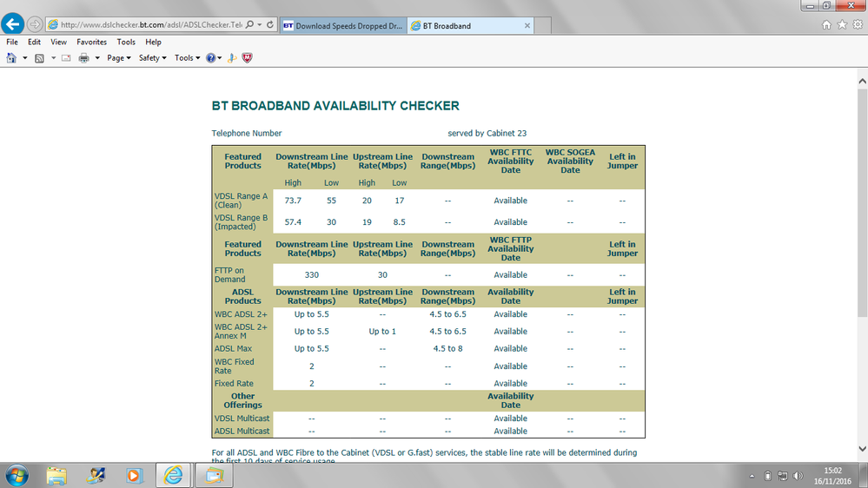Click the BT Broadband Availability Checker heading
This screenshot has height=488, width=868.
tap(335, 106)
